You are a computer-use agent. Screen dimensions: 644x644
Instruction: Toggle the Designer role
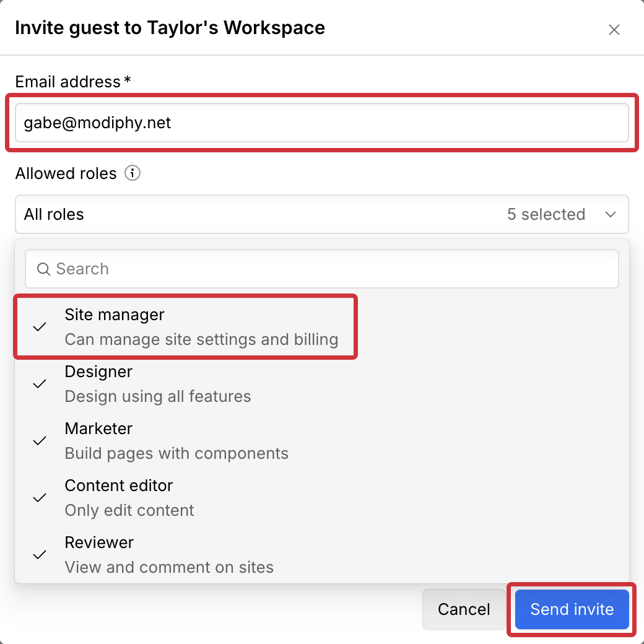pos(321,384)
